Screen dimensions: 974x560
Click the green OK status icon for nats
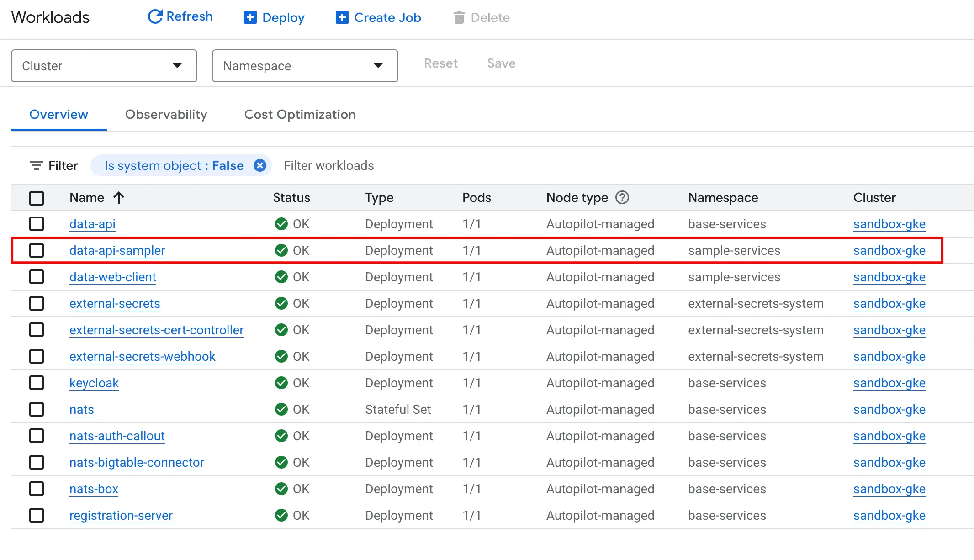tap(281, 409)
